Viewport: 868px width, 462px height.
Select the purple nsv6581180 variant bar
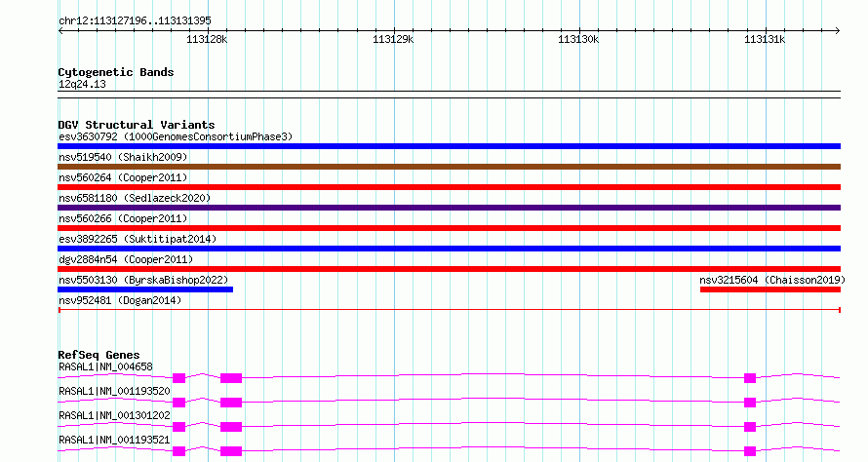(449, 208)
